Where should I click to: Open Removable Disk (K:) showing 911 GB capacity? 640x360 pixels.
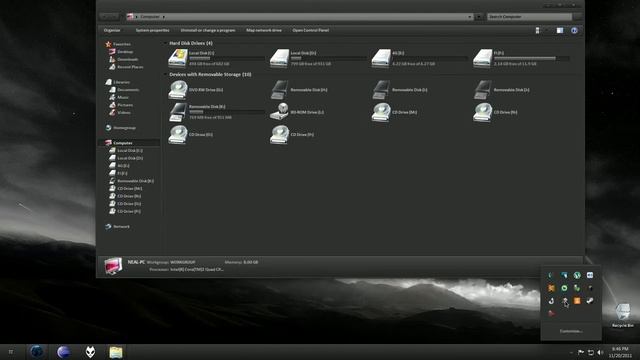coord(178,112)
